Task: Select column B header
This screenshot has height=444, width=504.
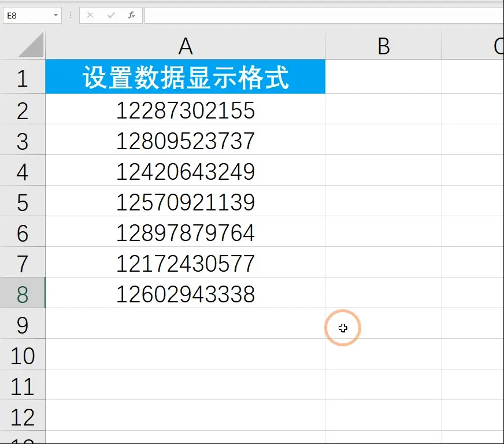Action: click(x=383, y=45)
